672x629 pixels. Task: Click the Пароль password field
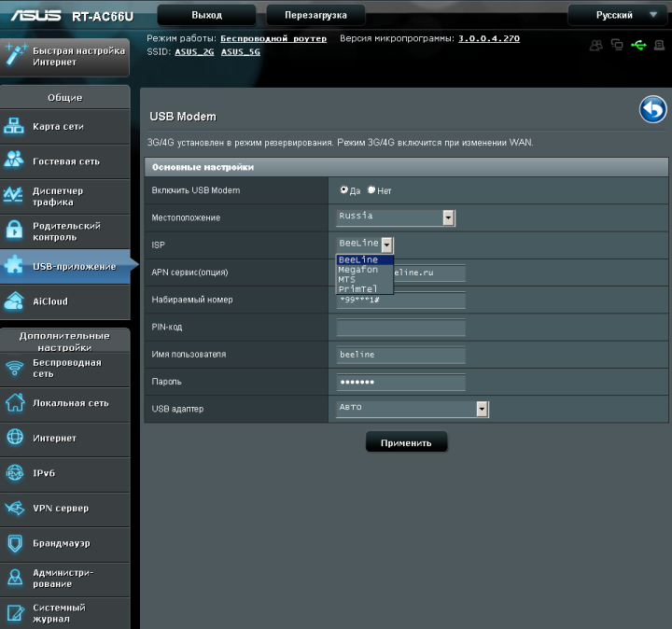tap(400, 382)
